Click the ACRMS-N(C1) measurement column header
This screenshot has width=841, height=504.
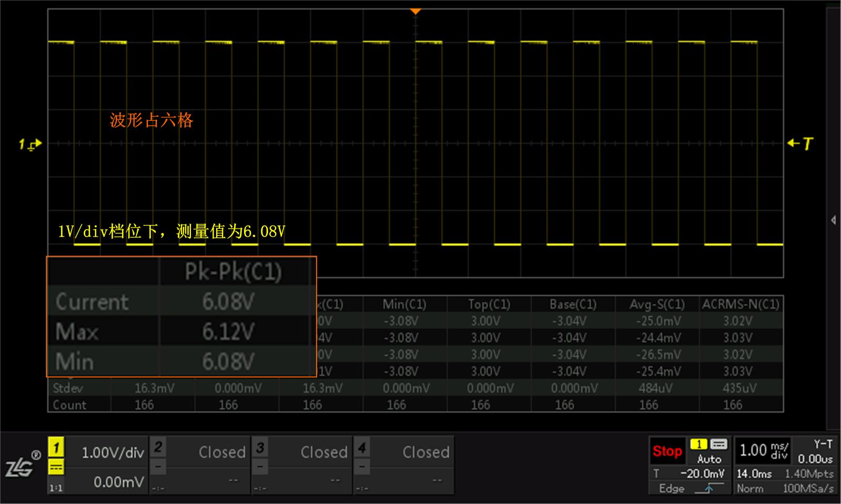click(741, 304)
